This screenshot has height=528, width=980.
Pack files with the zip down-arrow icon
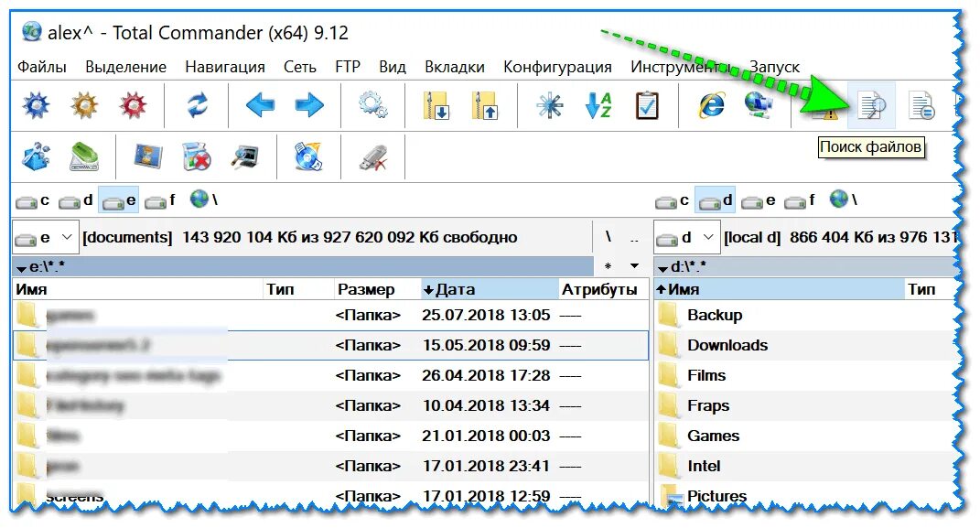click(436, 105)
